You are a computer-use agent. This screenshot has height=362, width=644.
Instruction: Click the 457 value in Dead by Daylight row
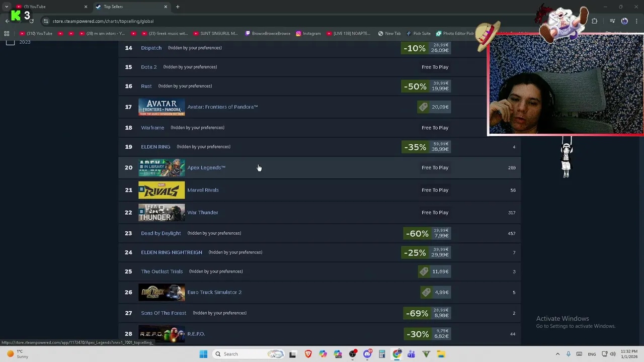pyautogui.click(x=511, y=233)
